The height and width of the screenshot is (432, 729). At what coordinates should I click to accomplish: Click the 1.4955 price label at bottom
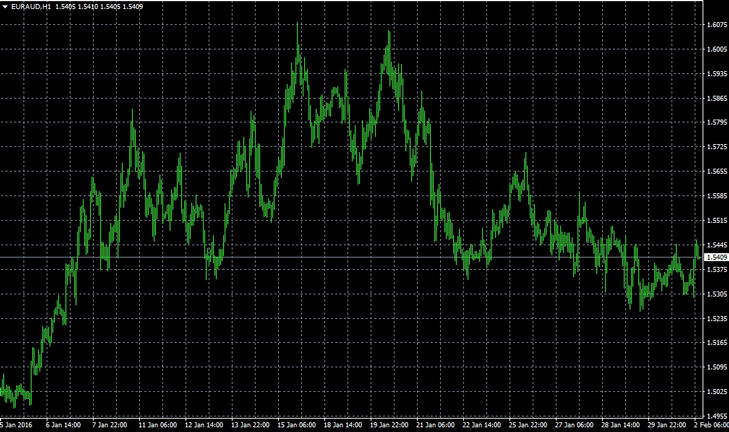[x=715, y=416]
